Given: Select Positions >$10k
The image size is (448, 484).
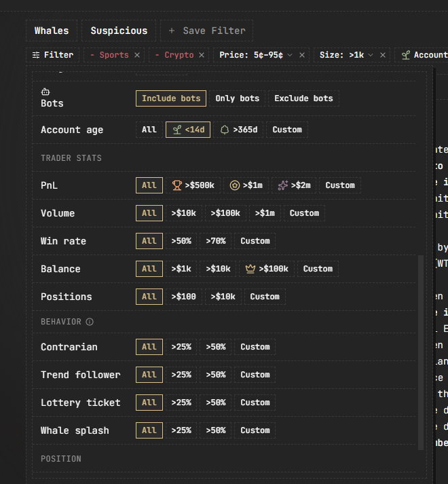Looking at the screenshot, I should [x=223, y=297].
